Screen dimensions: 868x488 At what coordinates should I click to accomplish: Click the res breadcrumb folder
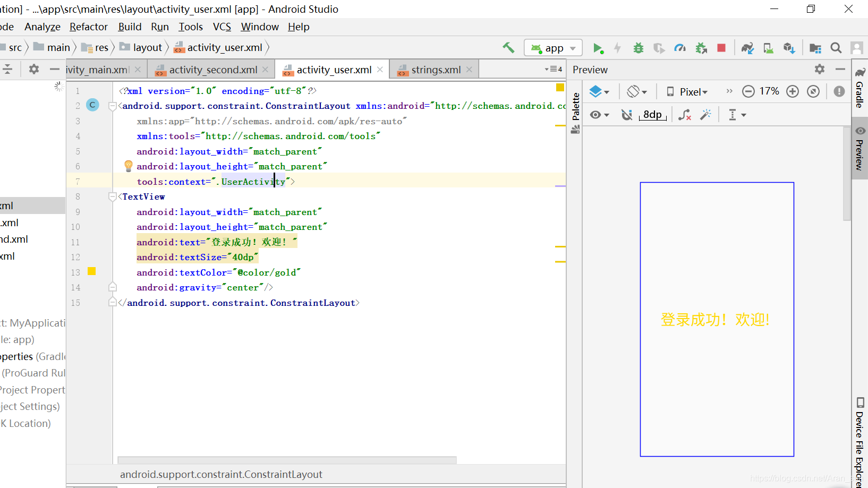(95, 48)
